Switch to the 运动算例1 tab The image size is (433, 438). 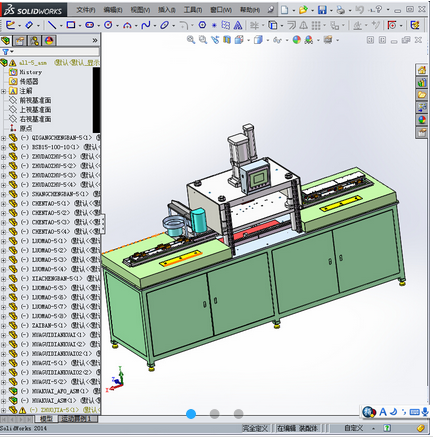79,419
